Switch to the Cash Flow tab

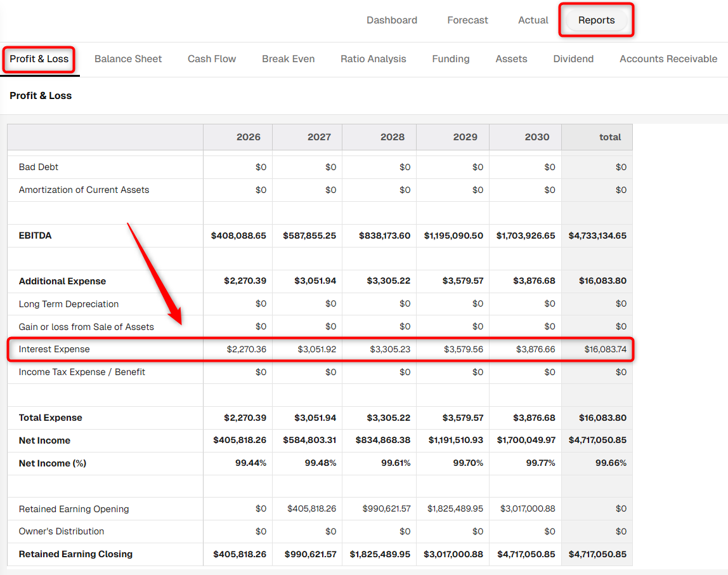coord(212,59)
